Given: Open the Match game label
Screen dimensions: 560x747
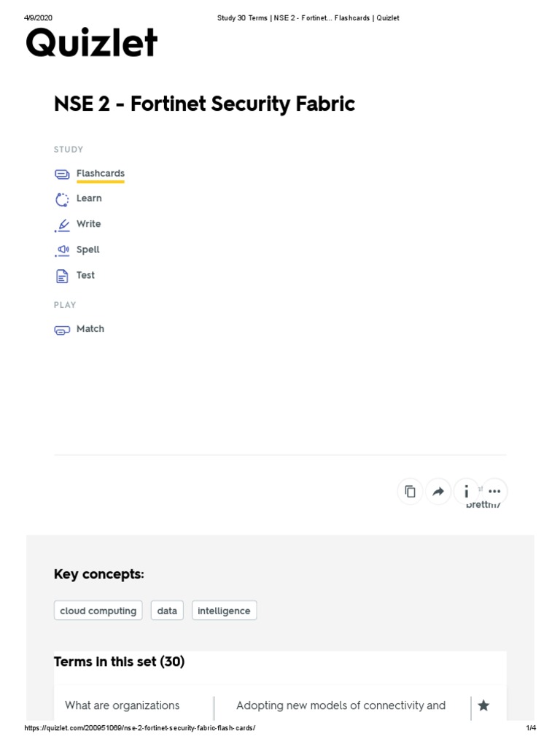Looking at the screenshot, I should coord(90,329).
